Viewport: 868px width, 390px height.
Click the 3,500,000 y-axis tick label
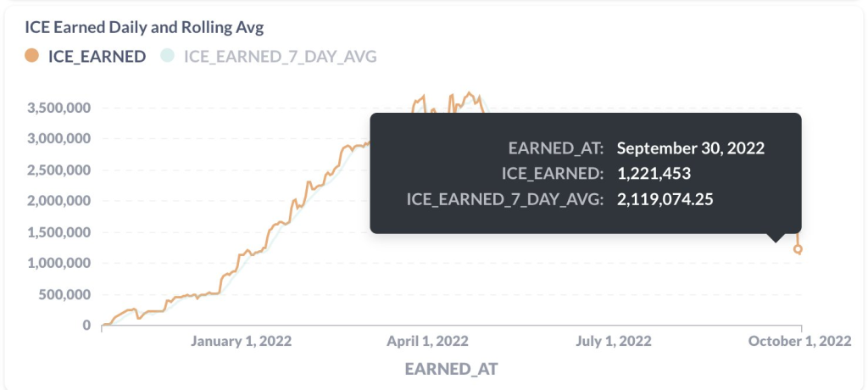click(59, 108)
